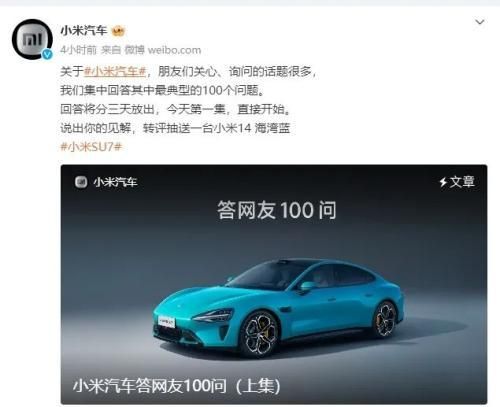Open article caption 小米汽车答网友100问（上集）

tap(177, 386)
